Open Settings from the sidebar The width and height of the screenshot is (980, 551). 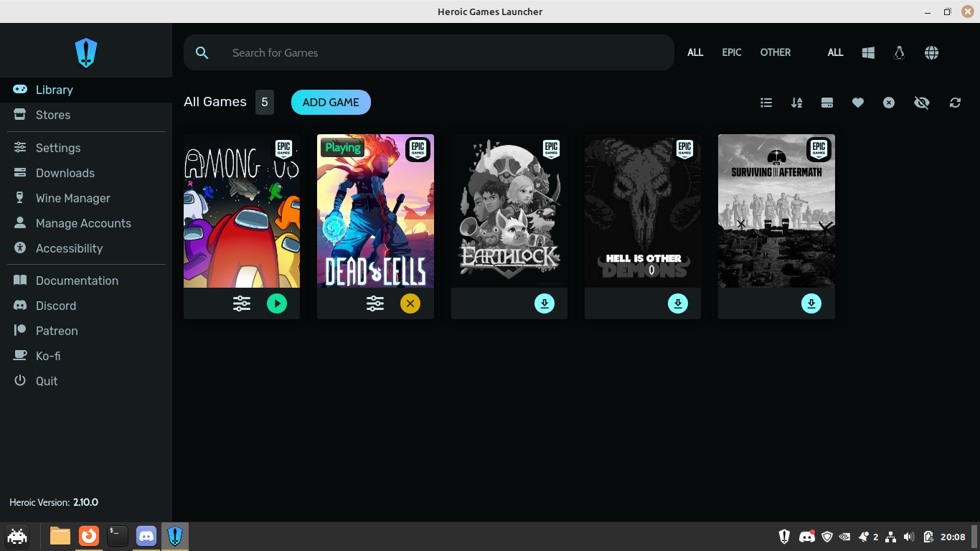point(86,148)
